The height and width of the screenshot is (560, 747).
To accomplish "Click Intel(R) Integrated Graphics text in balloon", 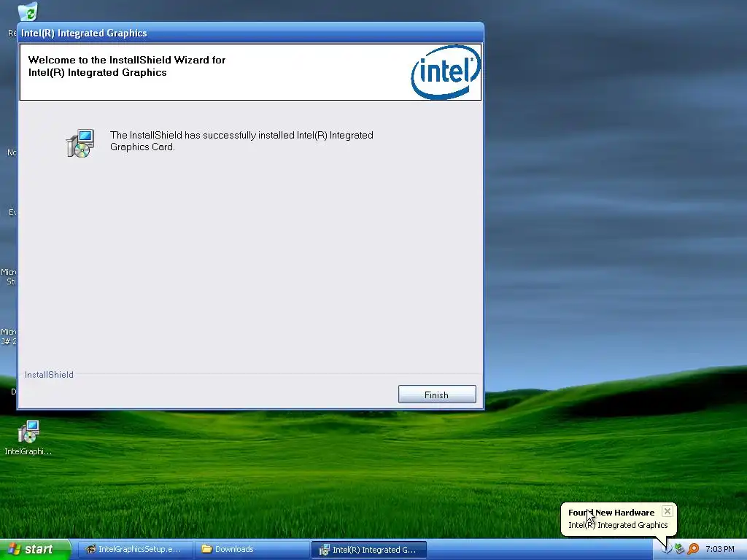I will point(618,525).
